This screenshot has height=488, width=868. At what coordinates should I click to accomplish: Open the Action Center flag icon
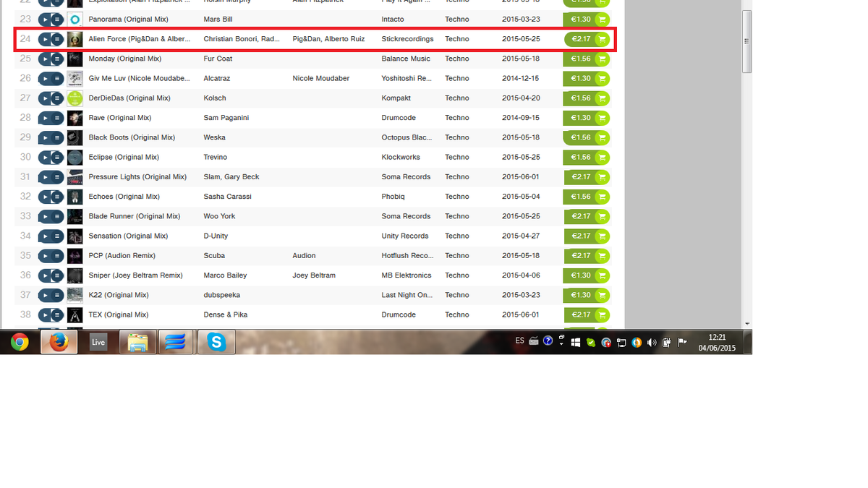coord(682,343)
